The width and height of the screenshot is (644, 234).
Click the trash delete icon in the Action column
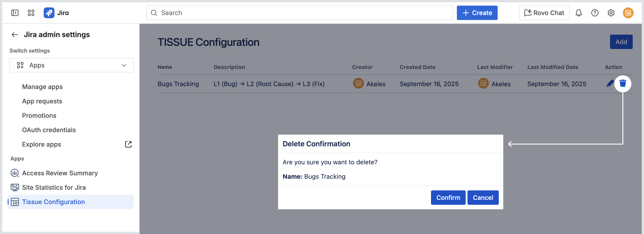pos(623,84)
